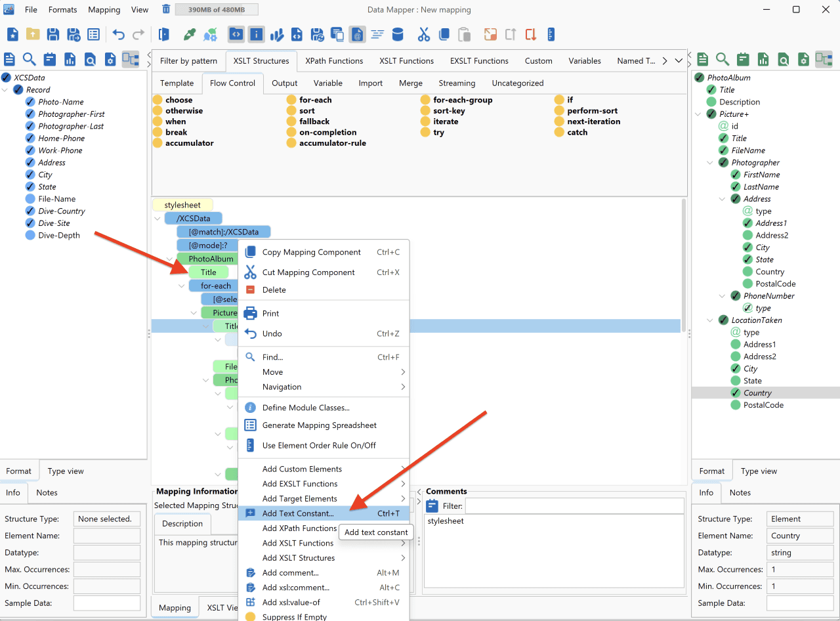This screenshot has width=840, height=621.
Task: Click the copy icon beside the scissors
Action: [x=444, y=35]
